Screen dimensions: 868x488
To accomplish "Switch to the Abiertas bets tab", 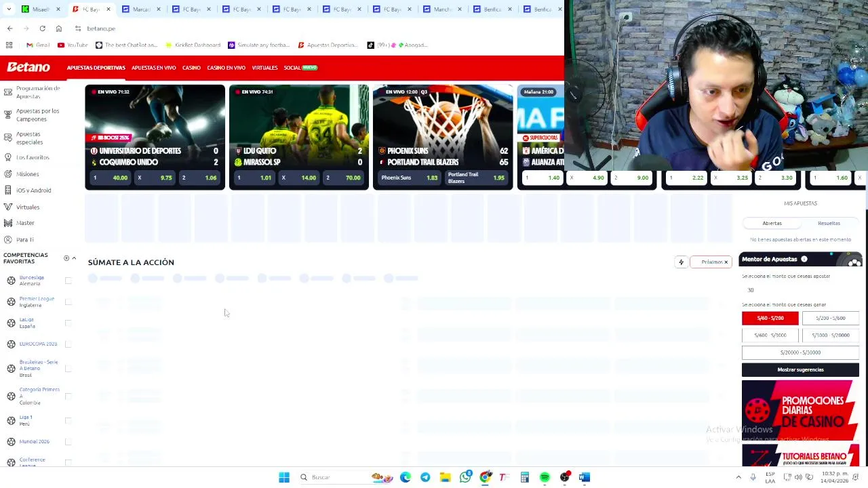I will (772, 223).
